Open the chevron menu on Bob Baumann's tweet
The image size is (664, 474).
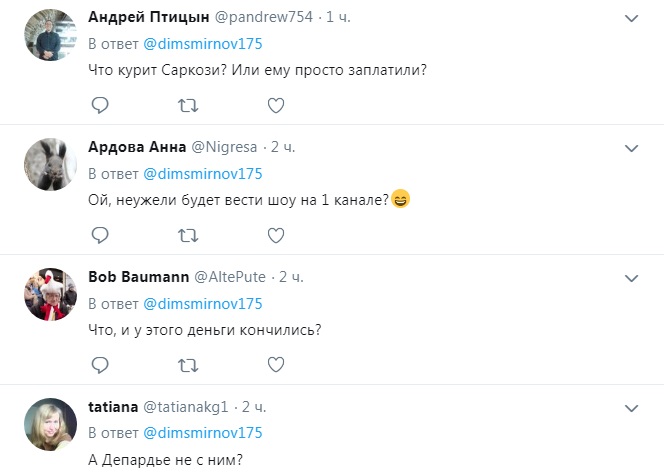[x=631, y=277]
